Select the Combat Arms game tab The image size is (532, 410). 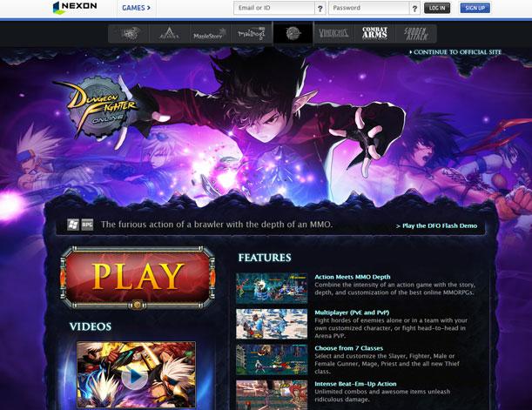click(375, 33)
